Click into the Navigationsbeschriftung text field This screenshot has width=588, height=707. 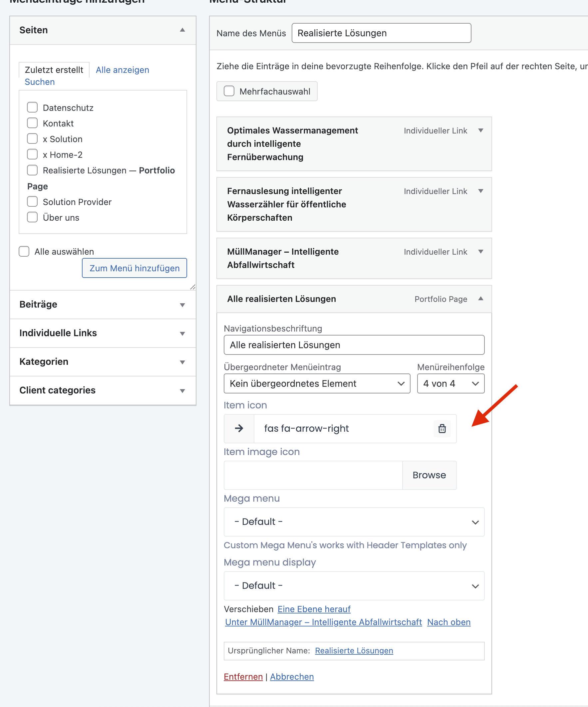354,345
